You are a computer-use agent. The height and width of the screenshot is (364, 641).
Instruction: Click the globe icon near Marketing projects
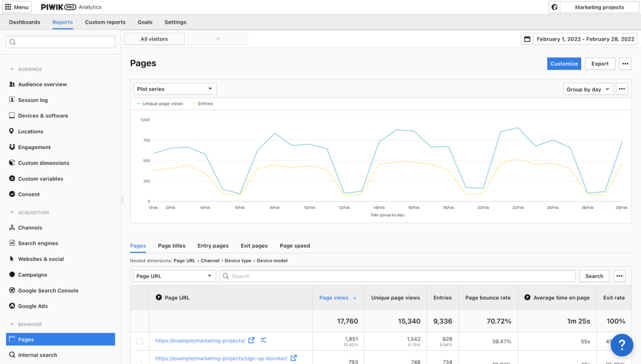tap(554, 7)
